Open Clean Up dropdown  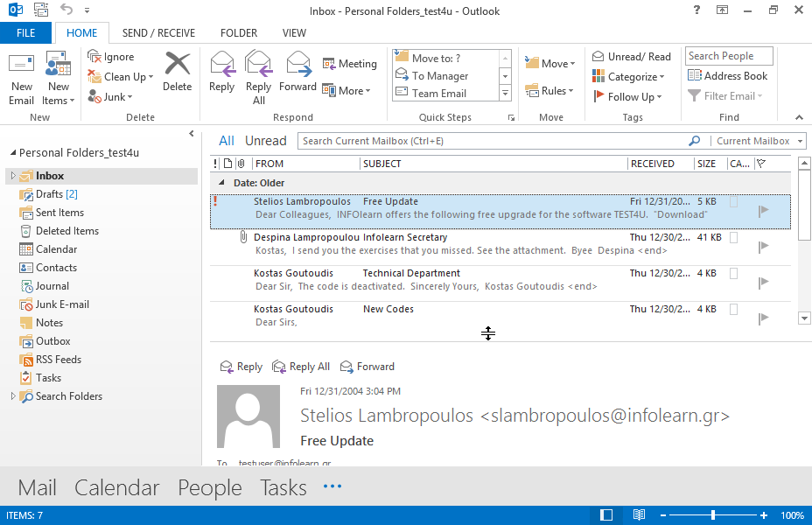[x=121, y=77]
